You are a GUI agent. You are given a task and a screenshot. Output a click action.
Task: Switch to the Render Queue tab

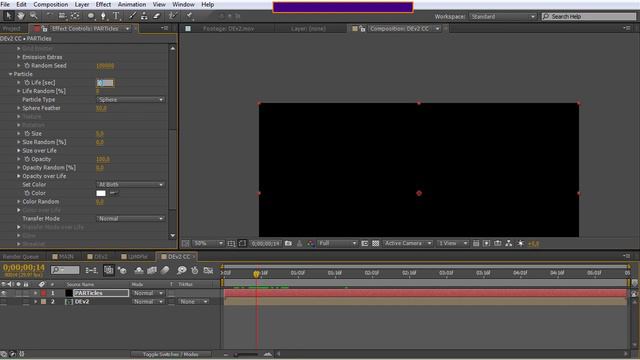click(21, 256)
